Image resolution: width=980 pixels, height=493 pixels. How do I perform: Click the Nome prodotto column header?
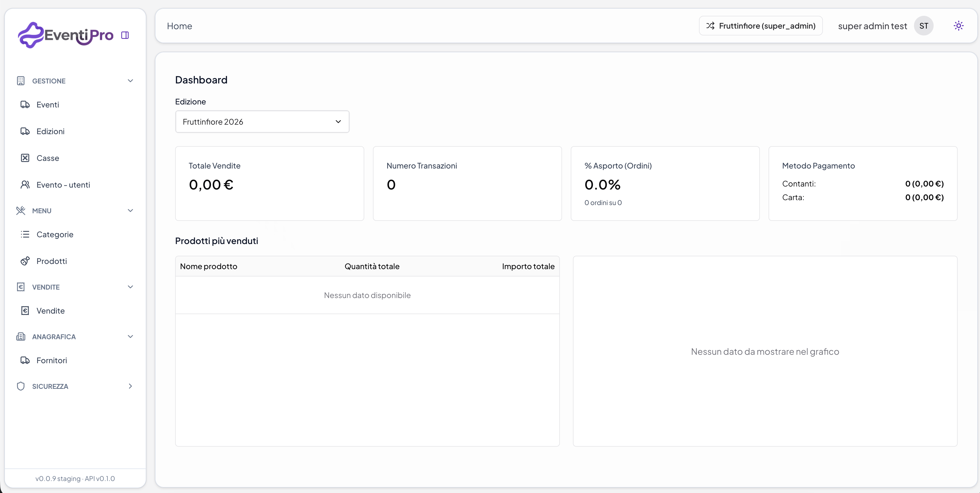pyautogui.click(x=208, y=266)
